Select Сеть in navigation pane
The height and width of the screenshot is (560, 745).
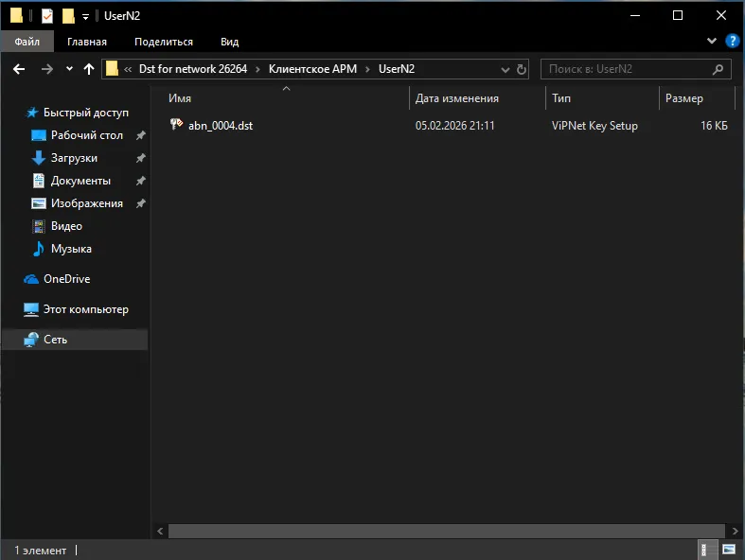(x=74, y=340)
